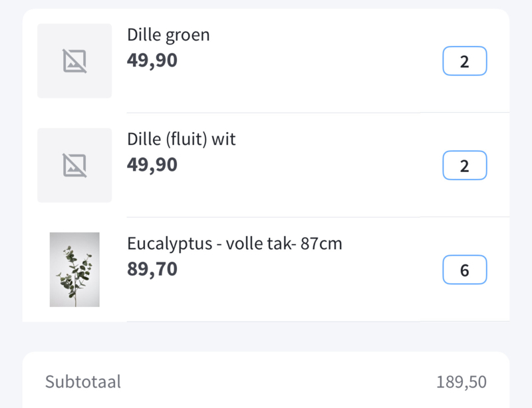
Task: Select the Subtotaal label
Action: pos(82,382)
